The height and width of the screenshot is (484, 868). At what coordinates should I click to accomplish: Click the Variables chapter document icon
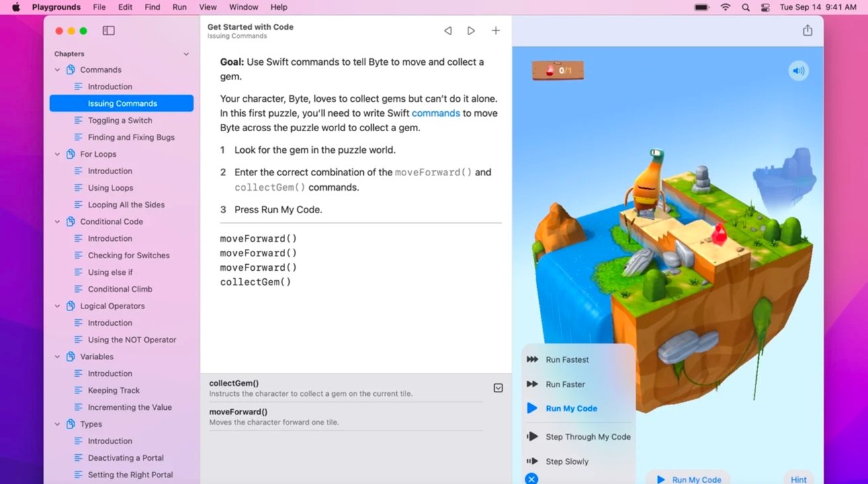tap(71, 356)
